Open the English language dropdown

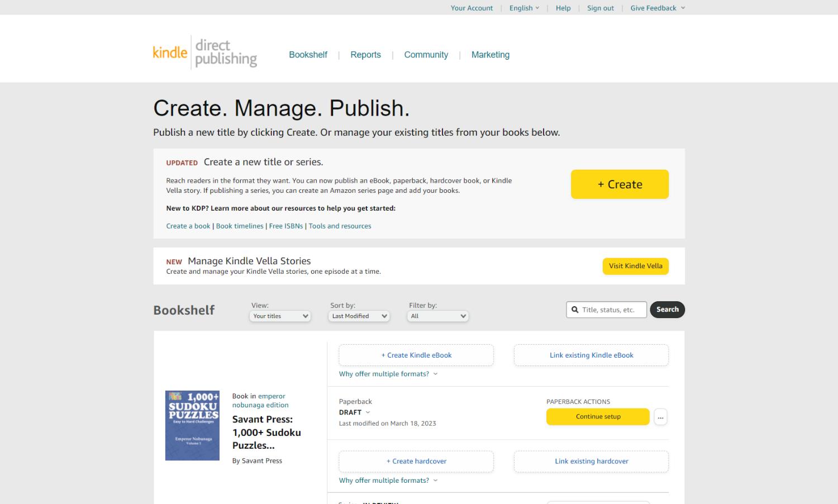click(524, 8)
